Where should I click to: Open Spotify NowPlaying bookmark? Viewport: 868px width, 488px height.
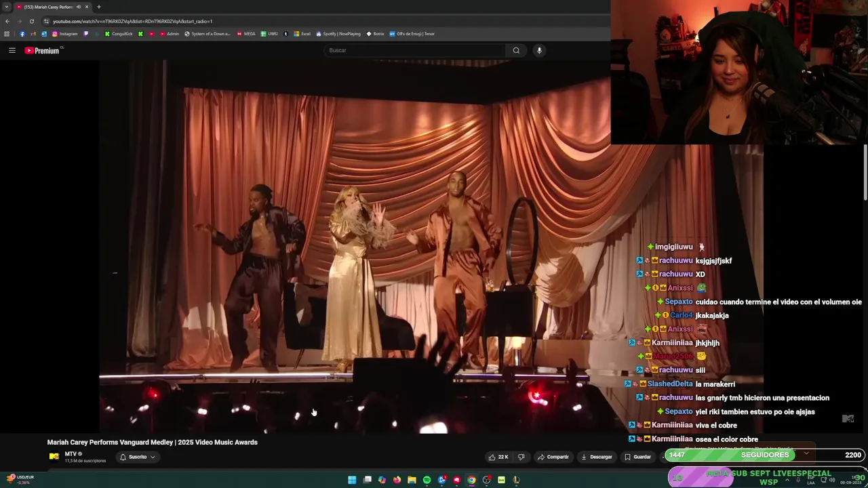tap(338, 34)
